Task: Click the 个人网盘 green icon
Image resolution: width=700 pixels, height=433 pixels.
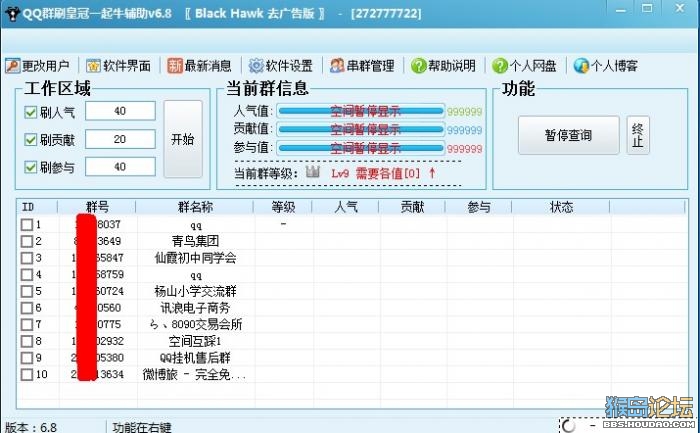Action: point(500,66)
